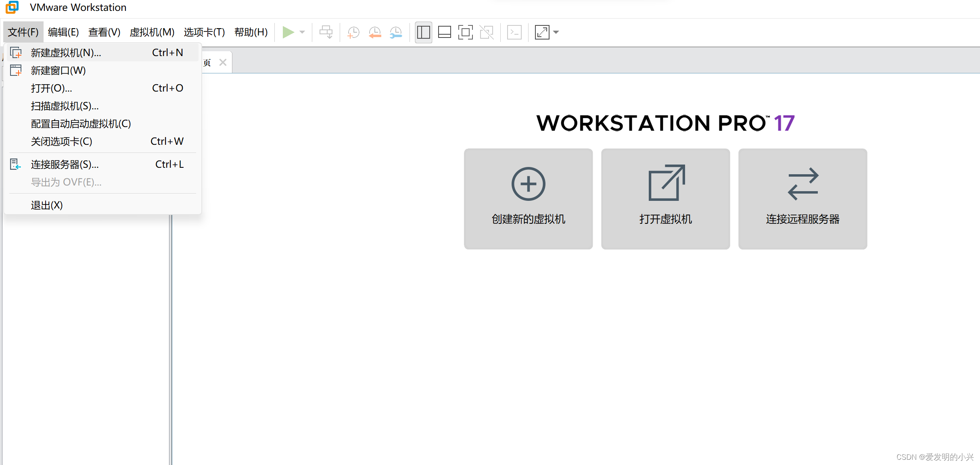This screenshot has width=980, height=465.
Task: Select 新建窗口(W) menu entry
Action: point(102,71)
